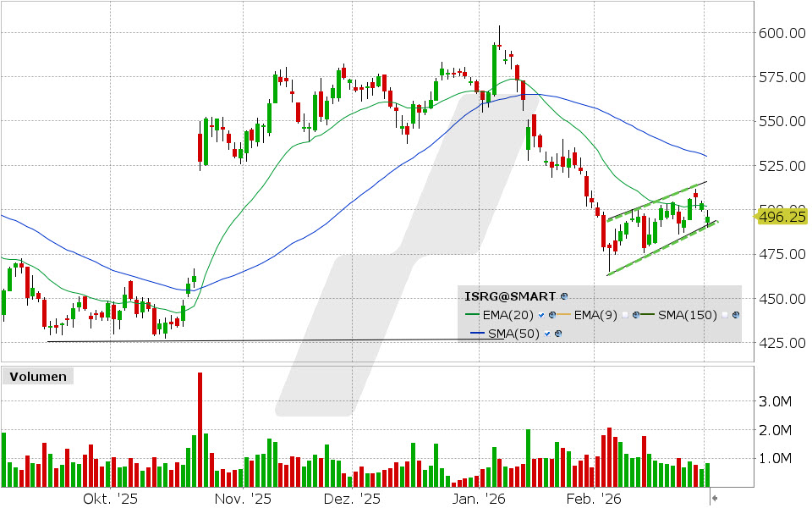This screenshot has height=508, width=812.
Task: Open the settings icon next to SMA(150)
Action: pos(735,315)
